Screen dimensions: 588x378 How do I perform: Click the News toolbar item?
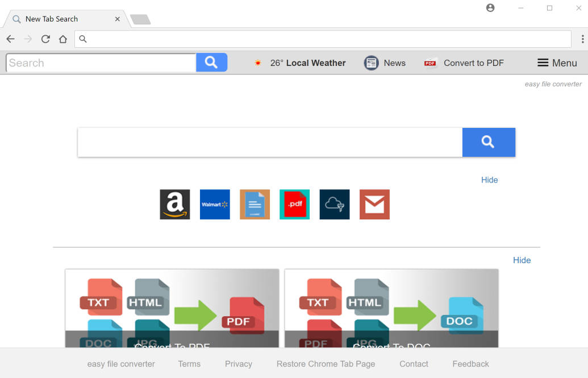tap(385, 63)
